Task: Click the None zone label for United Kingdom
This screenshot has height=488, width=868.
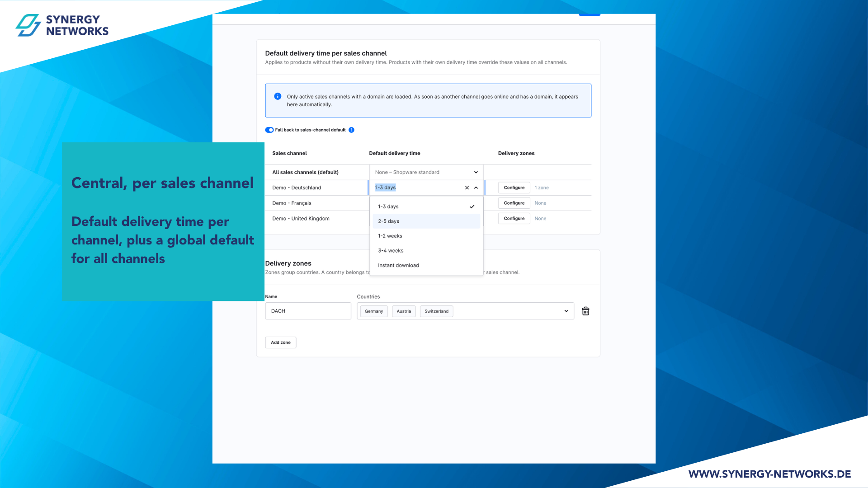Action: click(540, 219)
